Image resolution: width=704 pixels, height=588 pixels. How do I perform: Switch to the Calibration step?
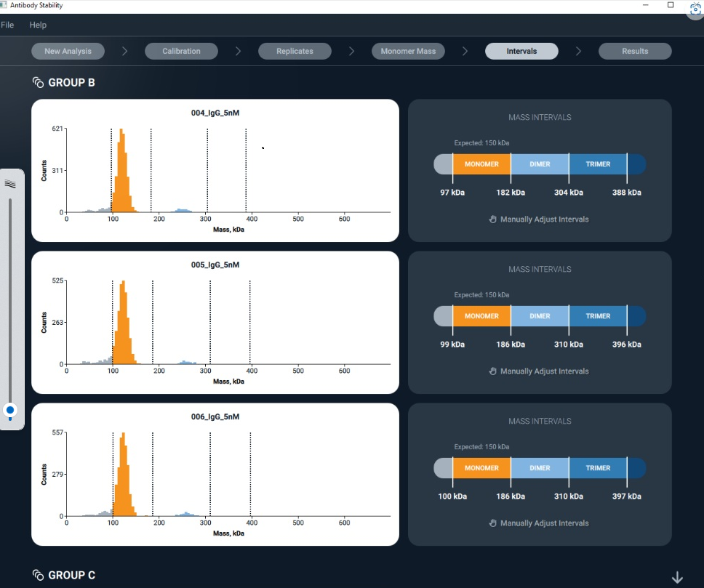[x=182, y=51]
